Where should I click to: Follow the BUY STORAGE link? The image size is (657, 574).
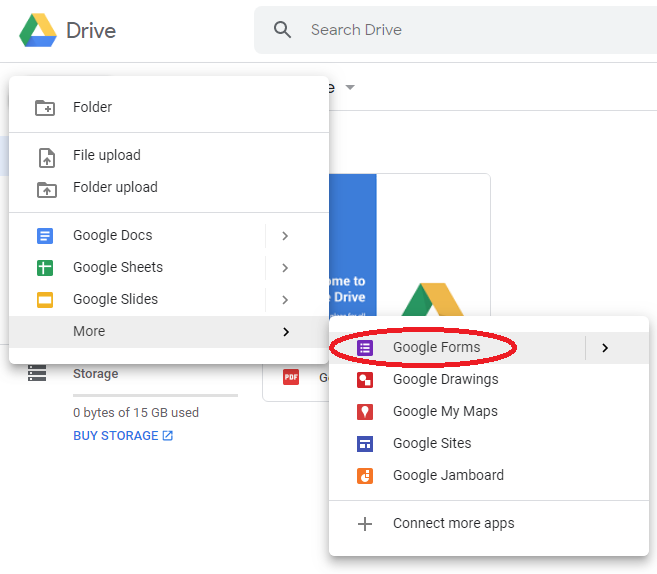pyautogui.click(x=123, y=436)
